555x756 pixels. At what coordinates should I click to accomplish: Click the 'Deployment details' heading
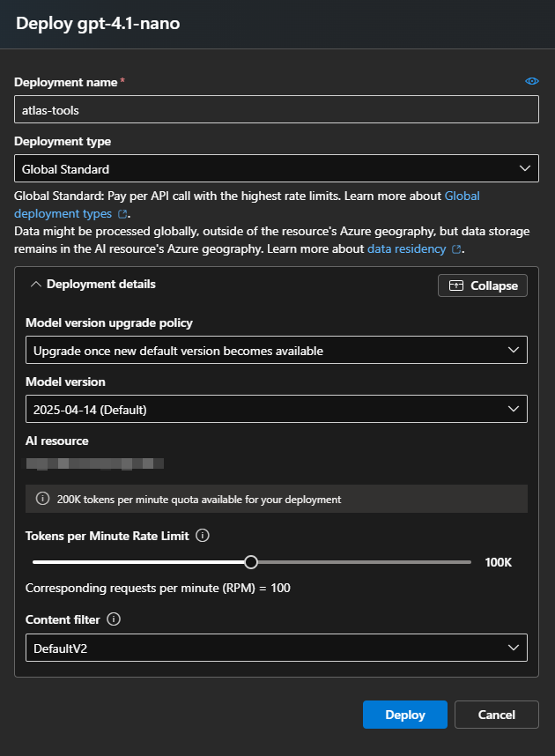100,284
